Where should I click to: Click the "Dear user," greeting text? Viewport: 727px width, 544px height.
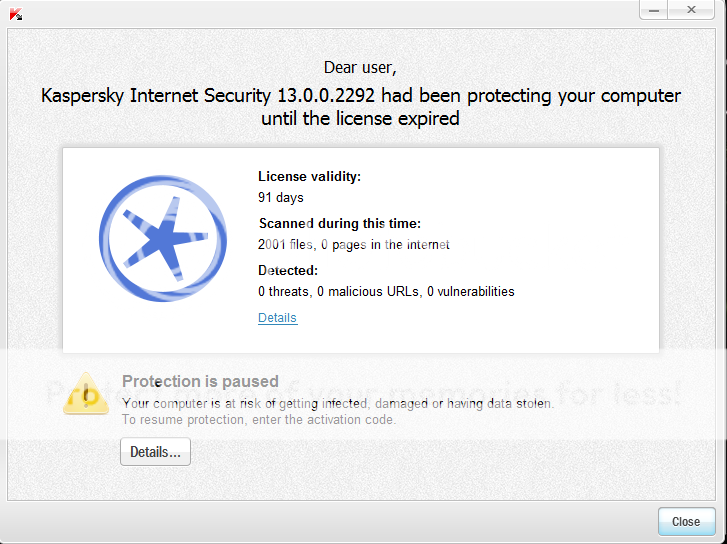360,68
